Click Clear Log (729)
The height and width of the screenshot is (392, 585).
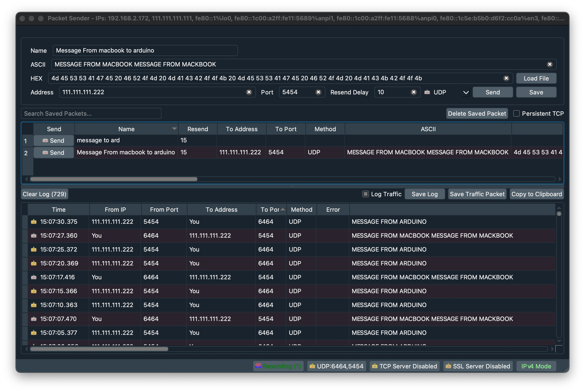(x=44, y=194)
